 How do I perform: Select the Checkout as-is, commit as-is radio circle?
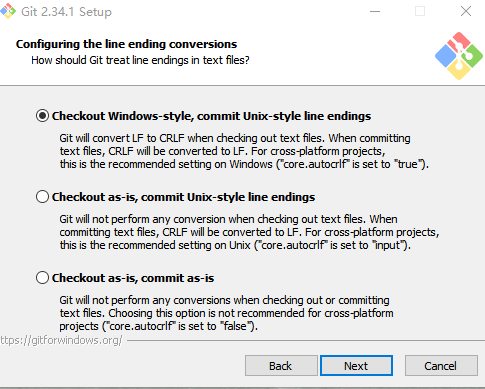42,278
